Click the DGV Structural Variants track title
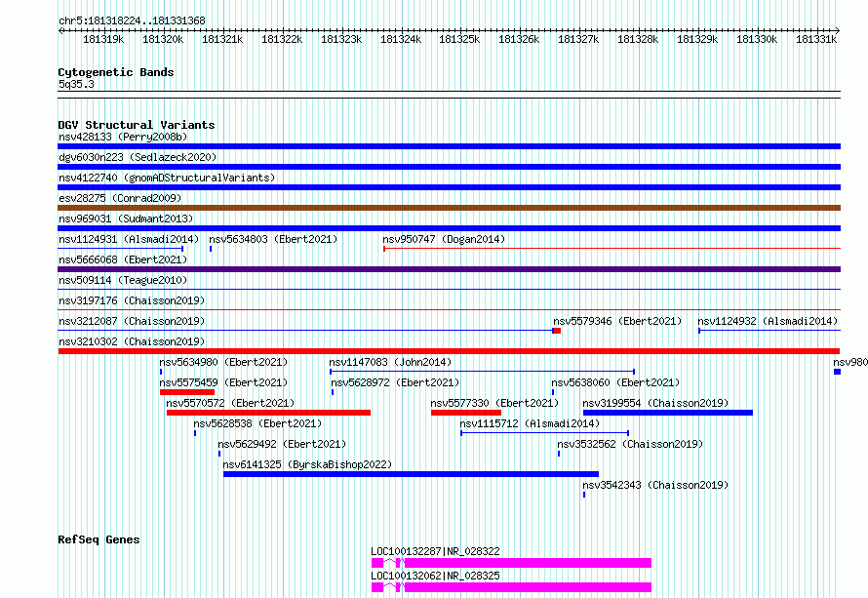The height and width of the screenshot is (598, 868). [137, 125]
